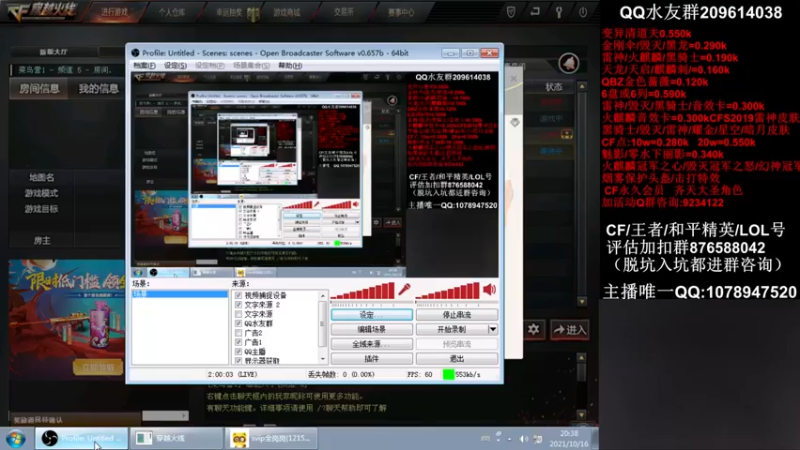The width and height of the screenshot is (800, 450).
Task: Click OBS logo icon in title bar
Action: click(135, 53)
